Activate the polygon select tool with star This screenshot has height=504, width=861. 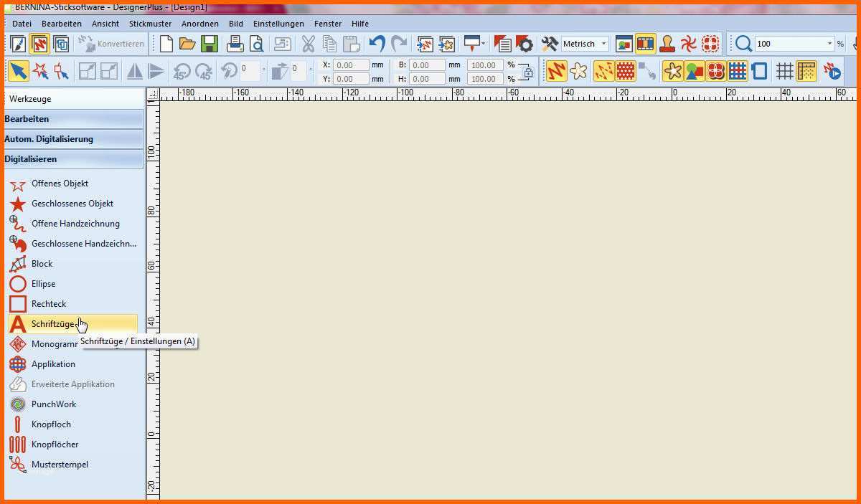click(40, 71)
